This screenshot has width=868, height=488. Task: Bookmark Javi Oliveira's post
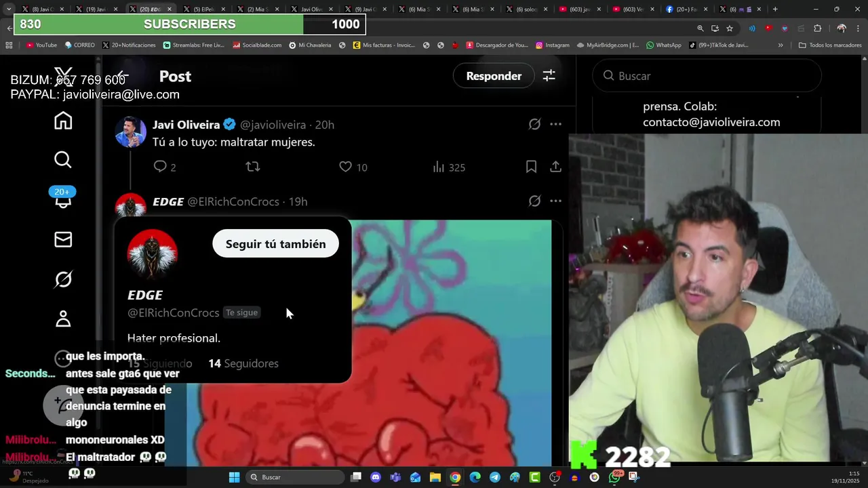(x=532, y=167)
